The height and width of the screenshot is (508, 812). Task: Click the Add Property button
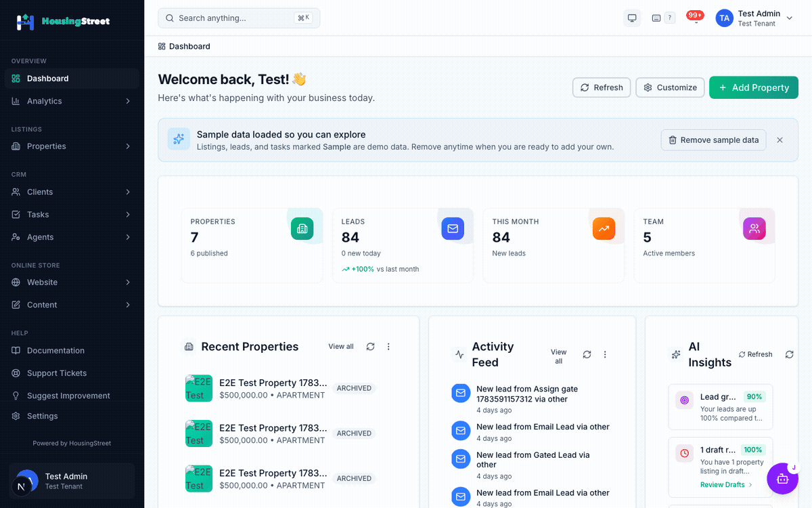pos(754,87)
